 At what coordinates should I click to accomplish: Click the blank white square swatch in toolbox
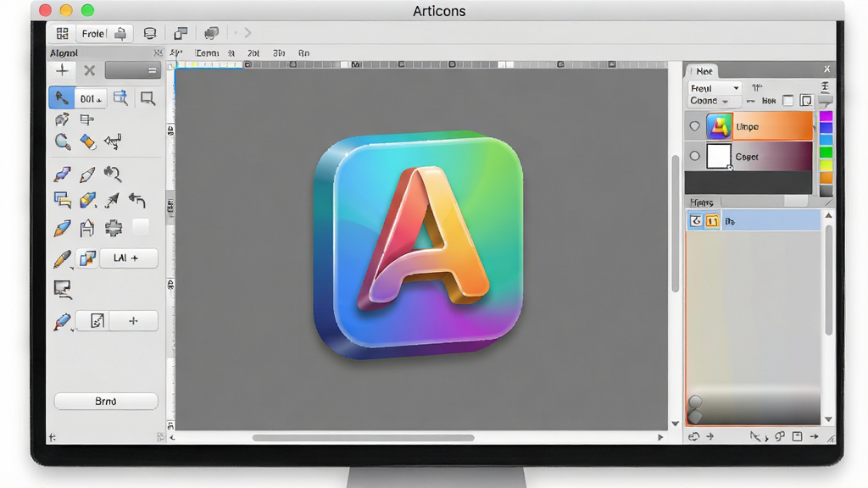(141, 227)
